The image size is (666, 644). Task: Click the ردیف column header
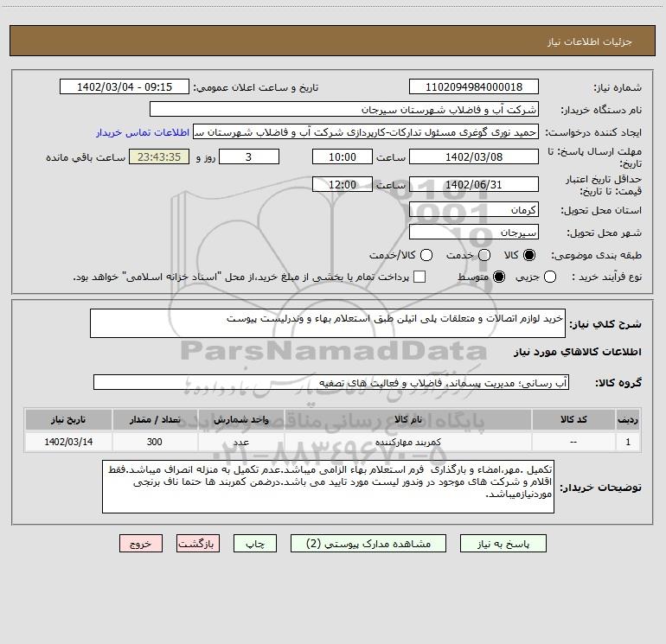628,419
